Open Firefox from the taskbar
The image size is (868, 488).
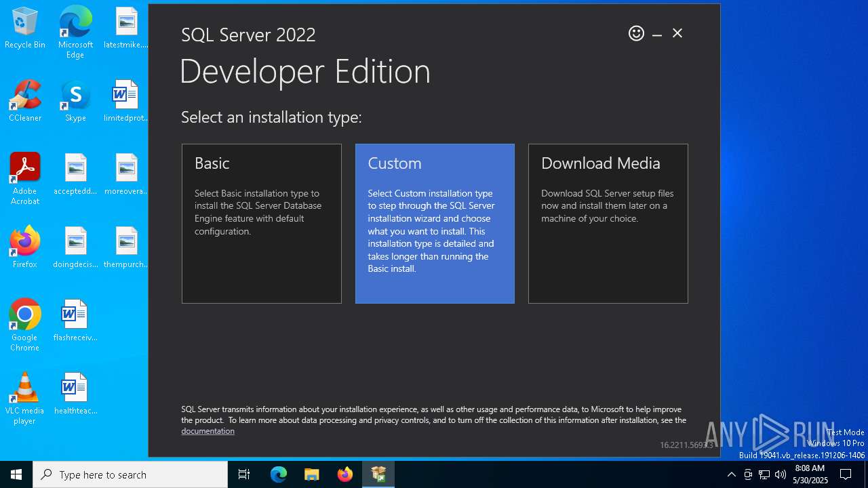coord(345,474)
